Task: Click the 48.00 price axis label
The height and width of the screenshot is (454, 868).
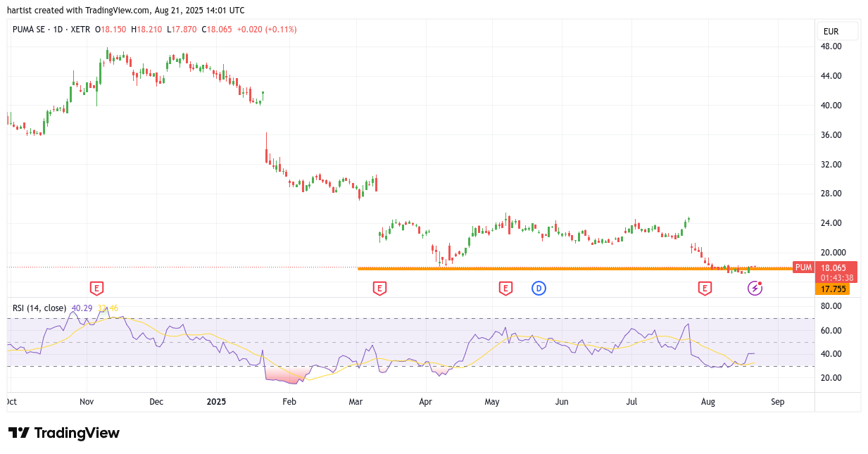Action: point(831,46)
